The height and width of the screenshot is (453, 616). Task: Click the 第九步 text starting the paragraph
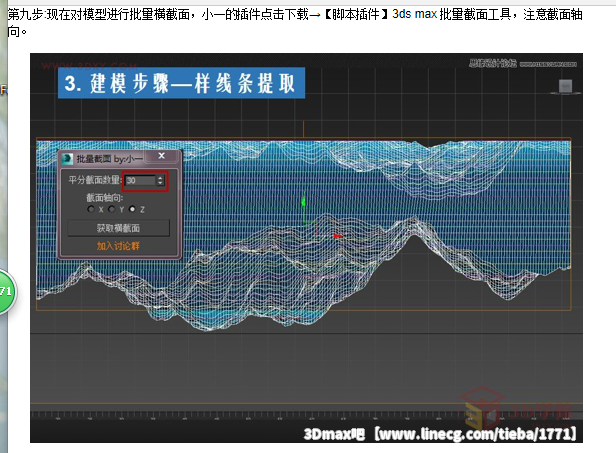tap(25, 15)
